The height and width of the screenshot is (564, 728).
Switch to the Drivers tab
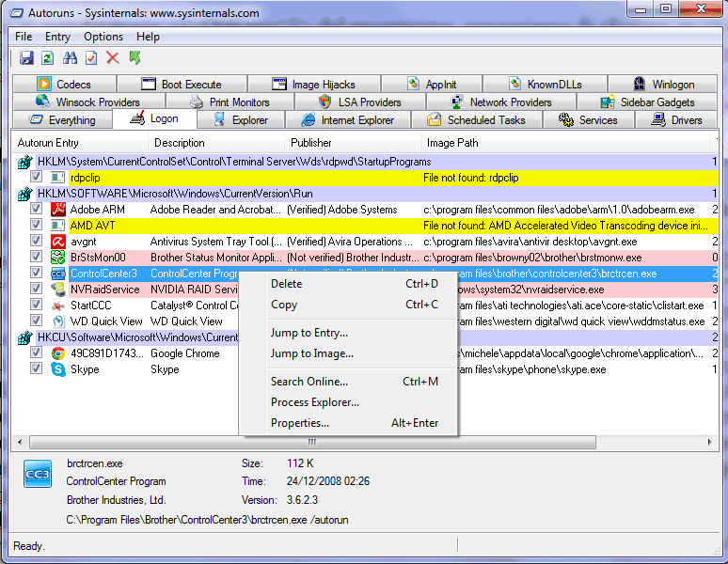[676, 120]
